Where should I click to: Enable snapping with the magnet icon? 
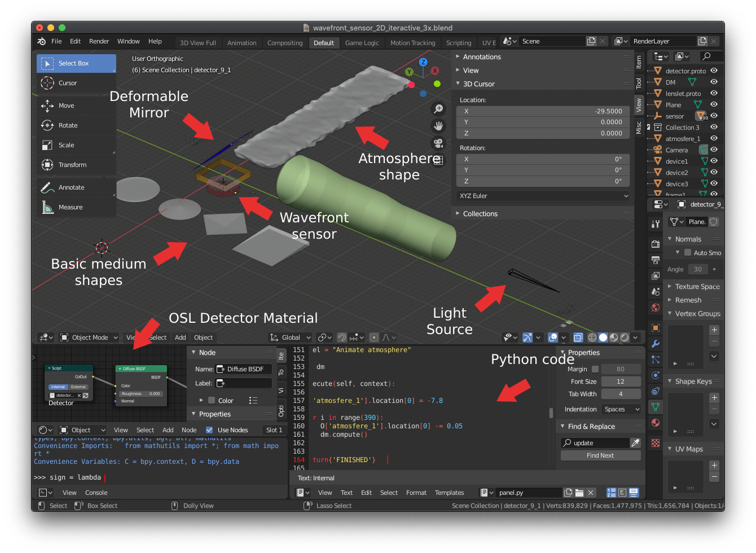(x=342, y=337)
